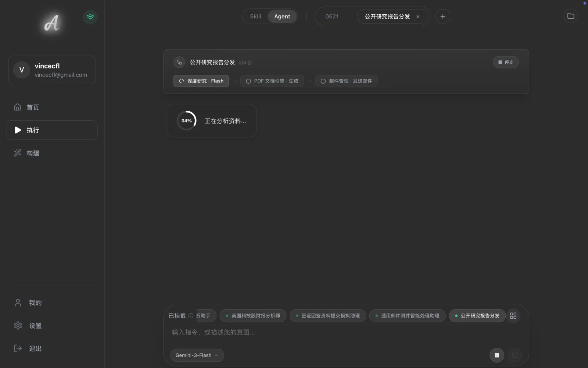Click the 34% progress ring
Image resolution: width=588 pixels, height=368 pixels.
point(187,121)
